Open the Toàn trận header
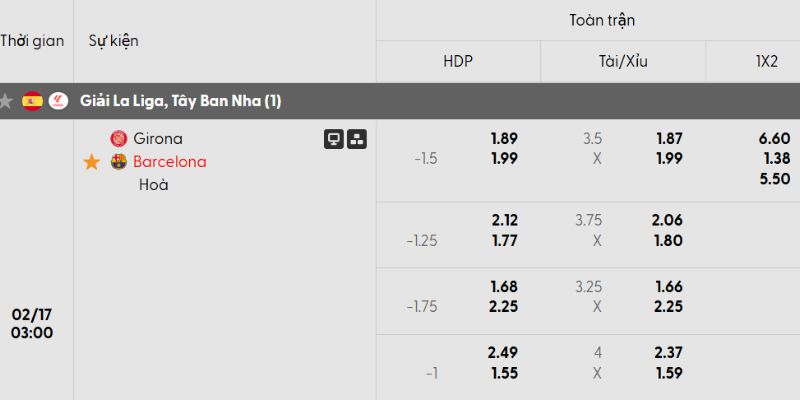800x400 pixels. click(x=602, y=20)
